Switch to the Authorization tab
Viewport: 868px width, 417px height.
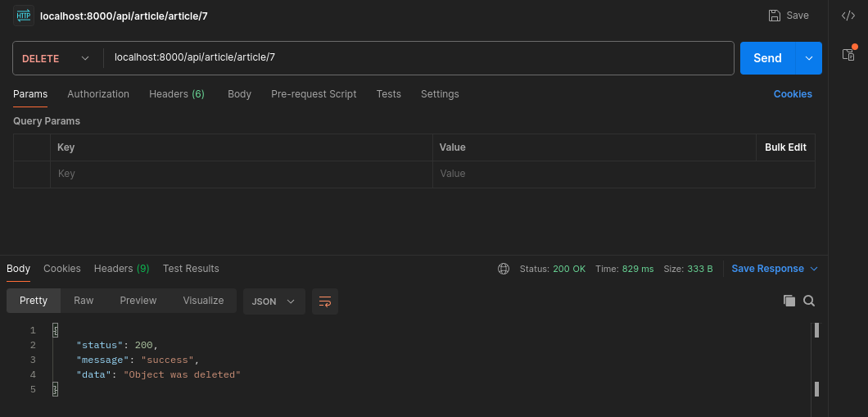(98, 94)
